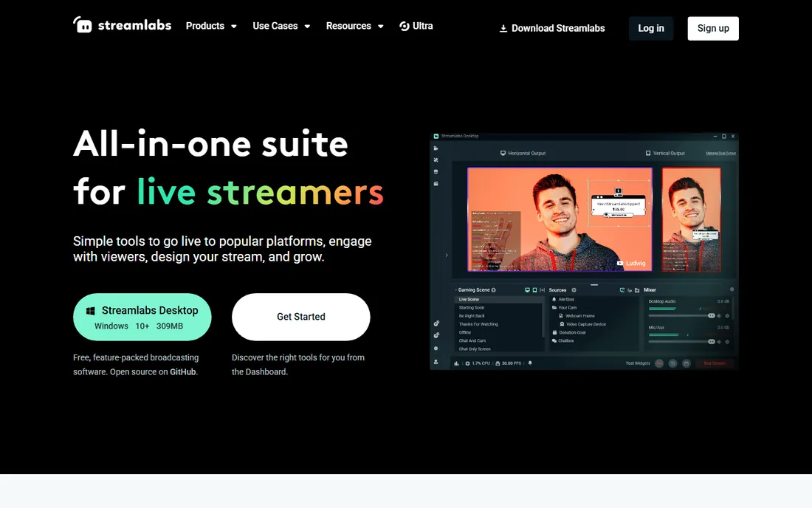The image size is (812, 508).
Task: Select the Be Right Back scene
Action: coord(472,316)
